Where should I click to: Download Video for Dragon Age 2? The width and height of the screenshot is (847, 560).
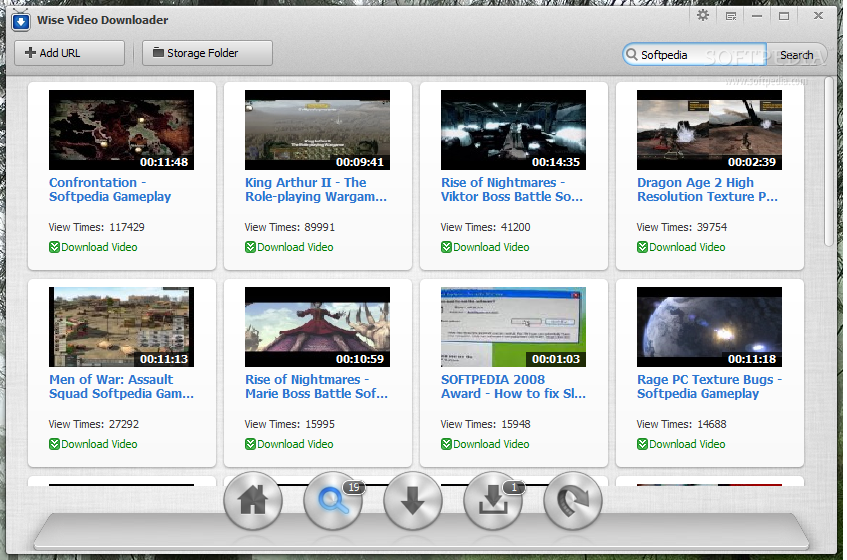click(x=681, y=247)
